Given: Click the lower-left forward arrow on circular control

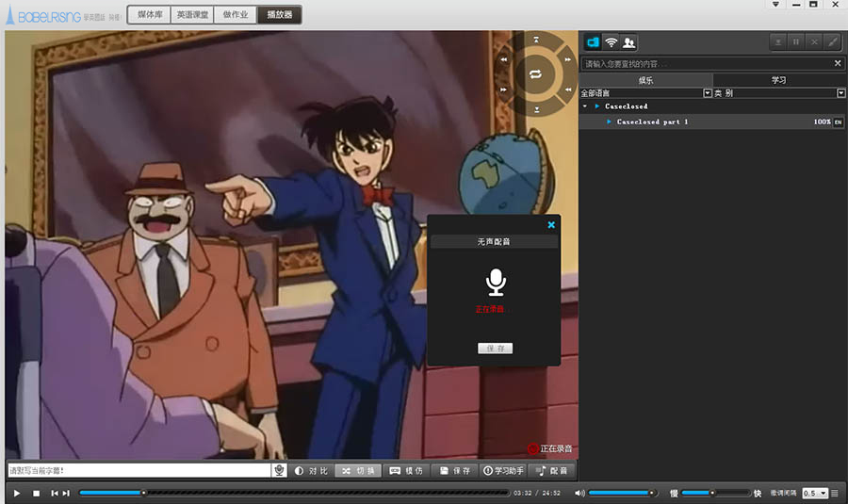Looking at the screenshot, I should tap(503, 89).
